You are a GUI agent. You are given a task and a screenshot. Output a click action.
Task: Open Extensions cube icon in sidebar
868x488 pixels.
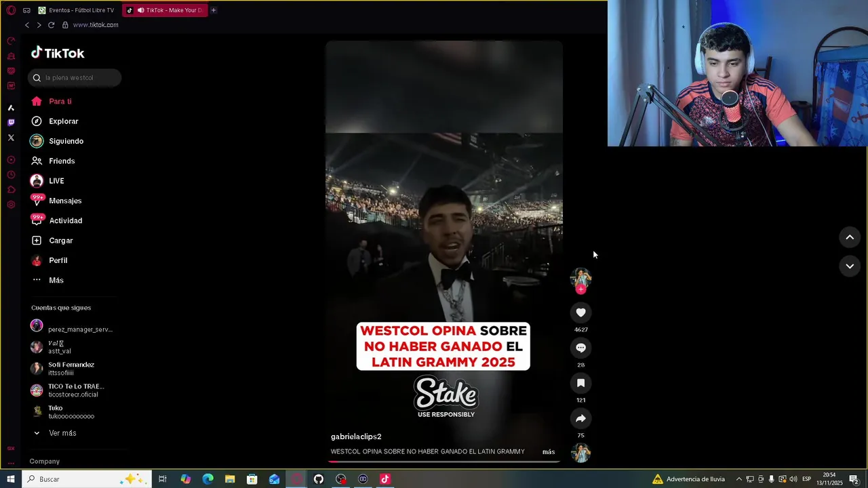pos(11,190)
